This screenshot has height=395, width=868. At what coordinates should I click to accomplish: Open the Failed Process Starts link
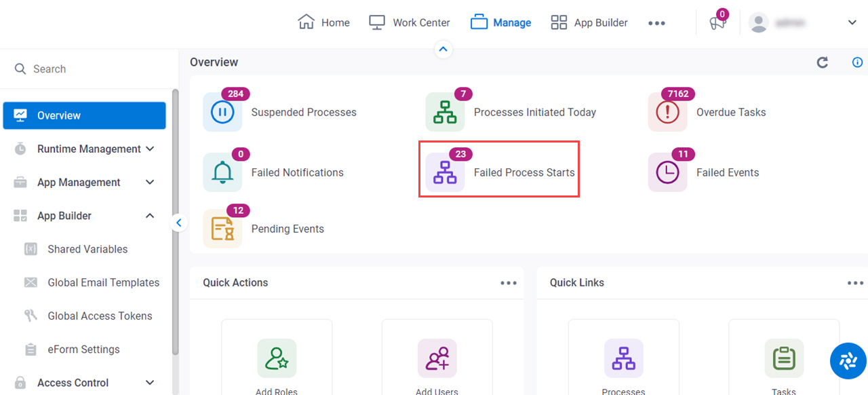click(x=524, y=172)
